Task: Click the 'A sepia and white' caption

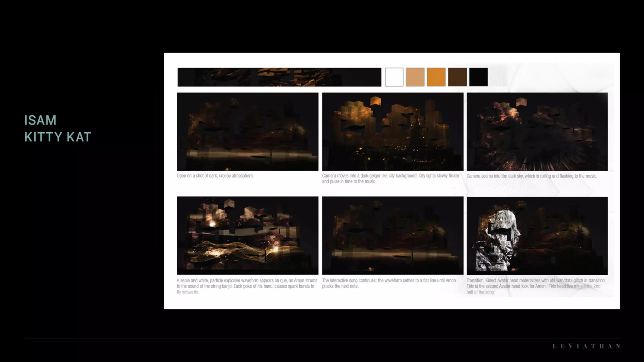Action: pyautogui.click(x=247, y=286)
